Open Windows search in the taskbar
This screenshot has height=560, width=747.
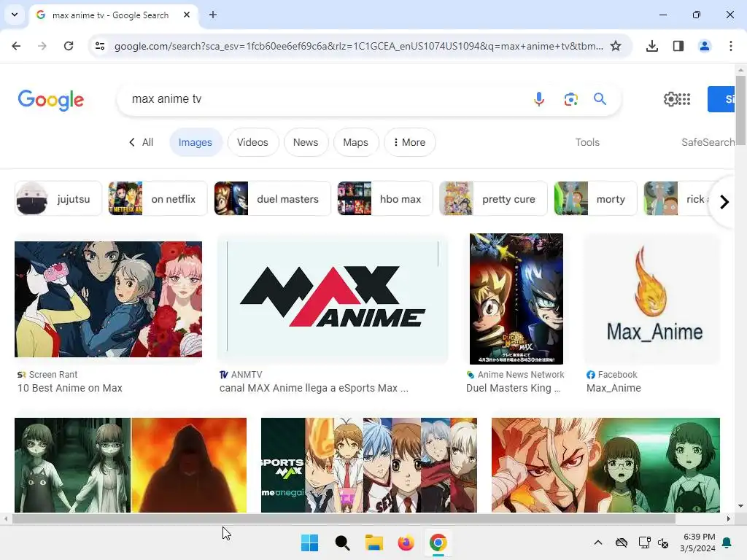[x=342, y=542]
